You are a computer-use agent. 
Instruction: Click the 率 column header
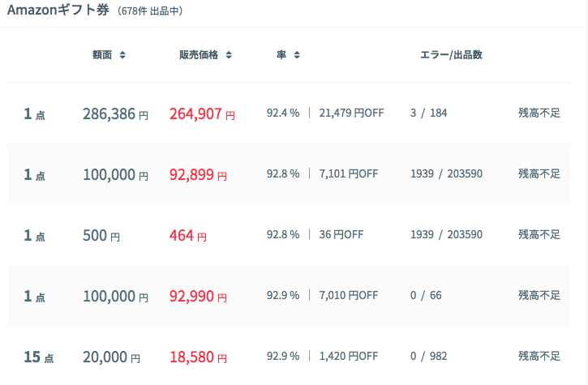click(x=281, y=55)
